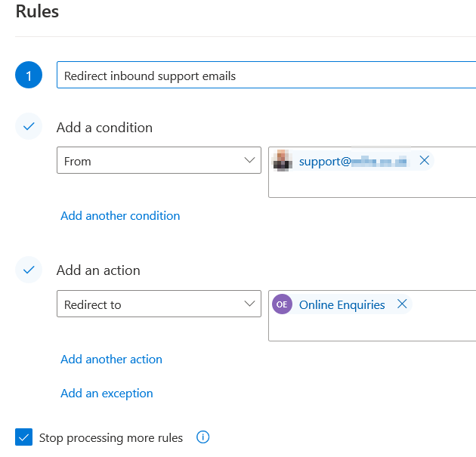Click the support sender profile picture
Viewport: 476px width, 457px height.
pyautogui.click(x=282, y=160)
